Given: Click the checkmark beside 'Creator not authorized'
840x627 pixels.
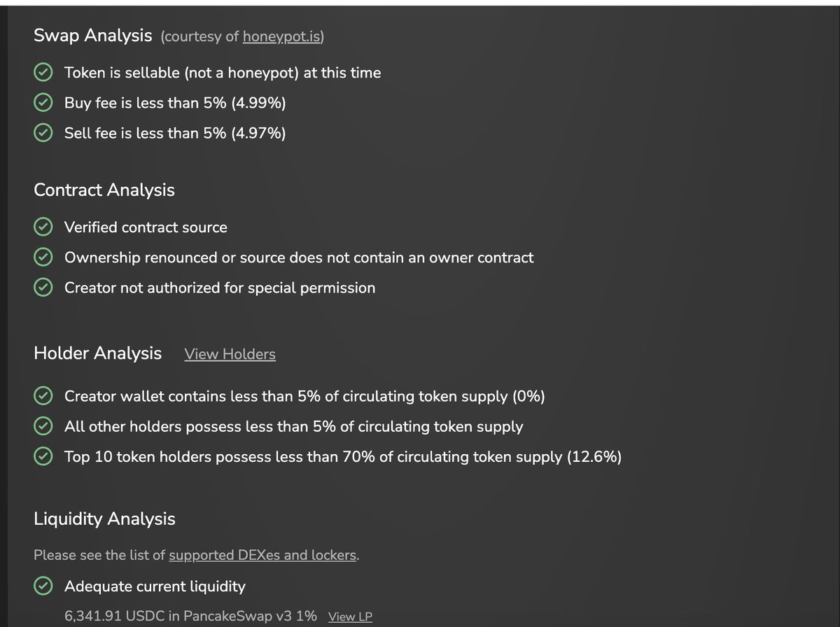Looking at the screenshot, I should (43, 287).
